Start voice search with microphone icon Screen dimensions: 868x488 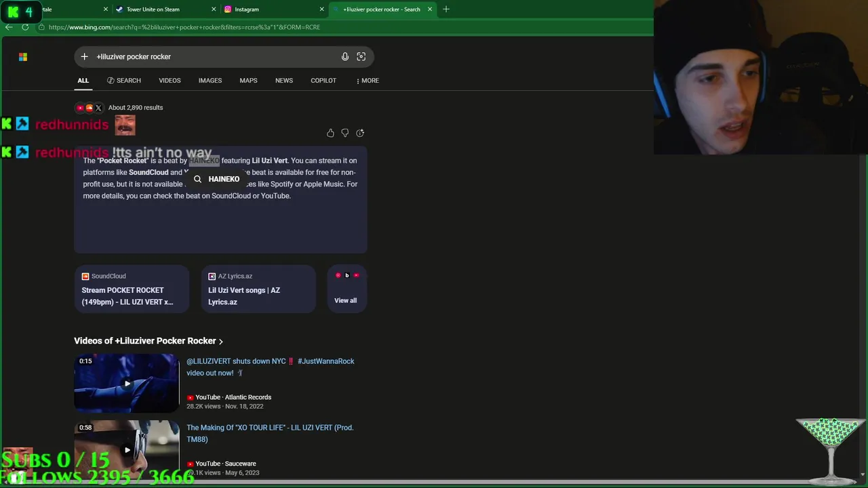click(x=345, y=57)
